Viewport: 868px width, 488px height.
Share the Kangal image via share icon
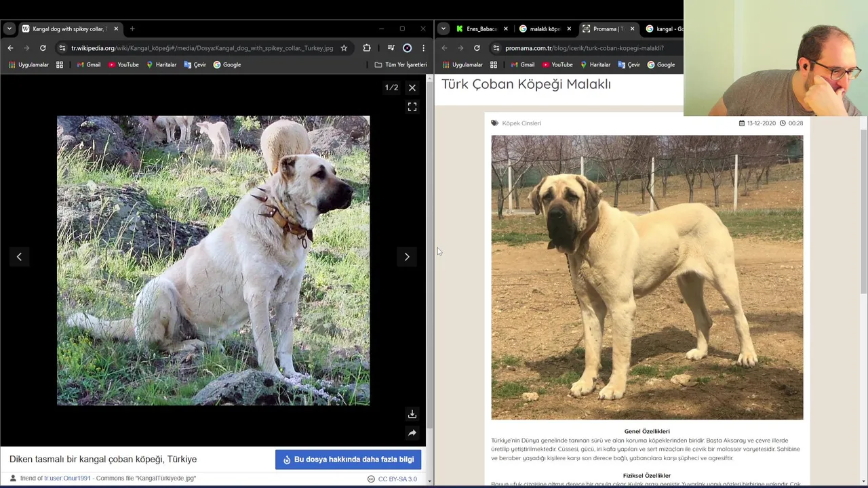tap(412, 432)
